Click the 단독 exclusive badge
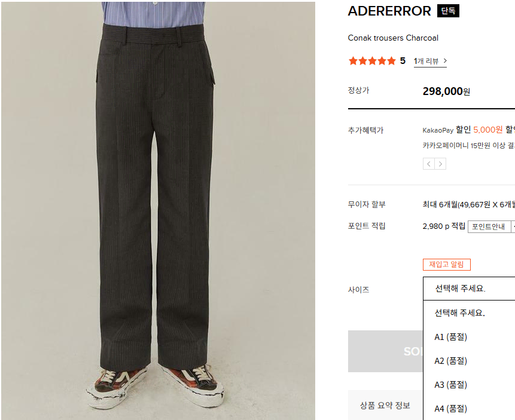Viewport: 515px width, 420px height. tap(448, 11)
